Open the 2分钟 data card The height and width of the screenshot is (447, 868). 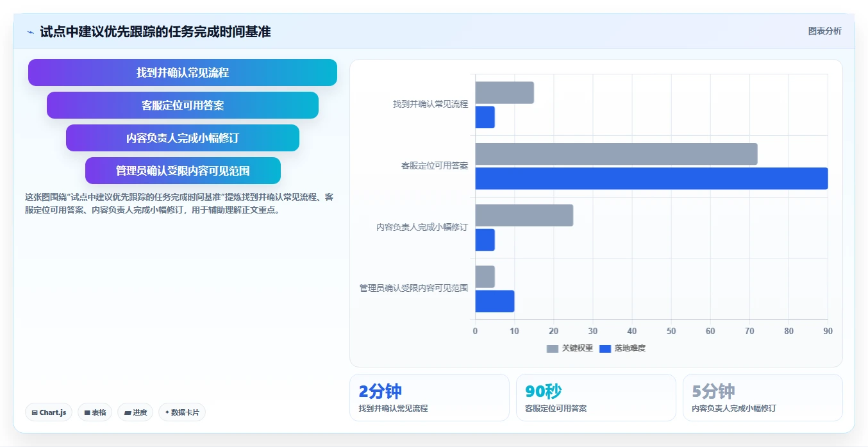430,398
